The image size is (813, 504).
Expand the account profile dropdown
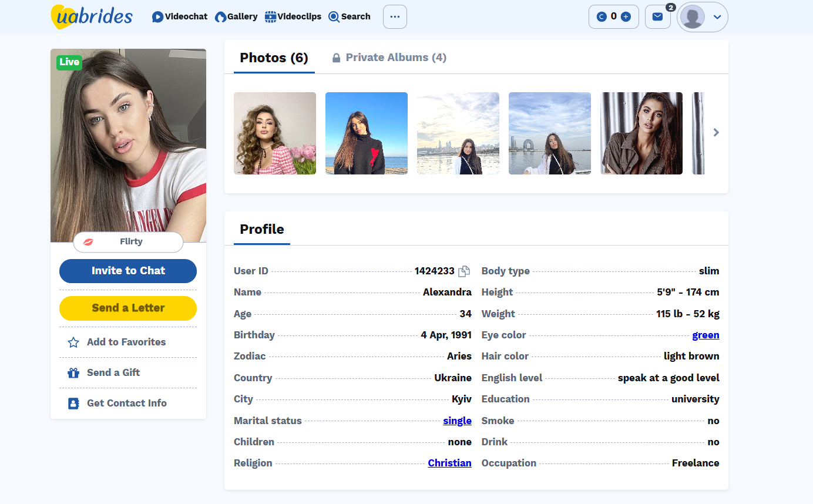(x=717, y=17)
